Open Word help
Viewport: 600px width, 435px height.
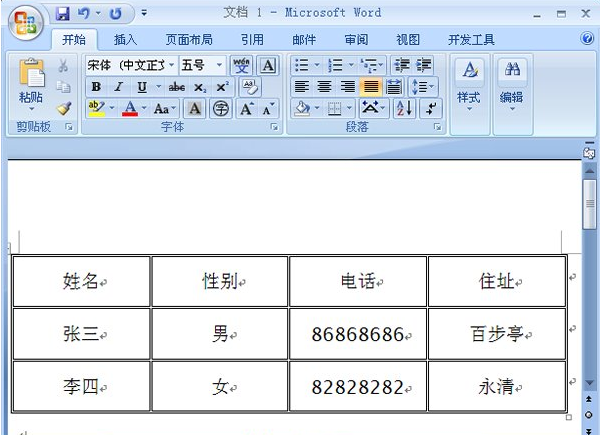[x=587, y=38]
